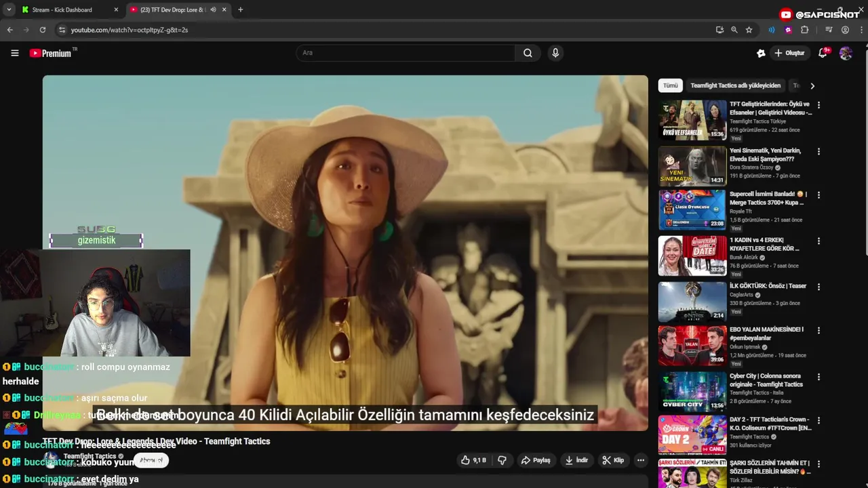Create a clip with the Klip button
This screenshot has width=868, height=488.
[613, 460]
